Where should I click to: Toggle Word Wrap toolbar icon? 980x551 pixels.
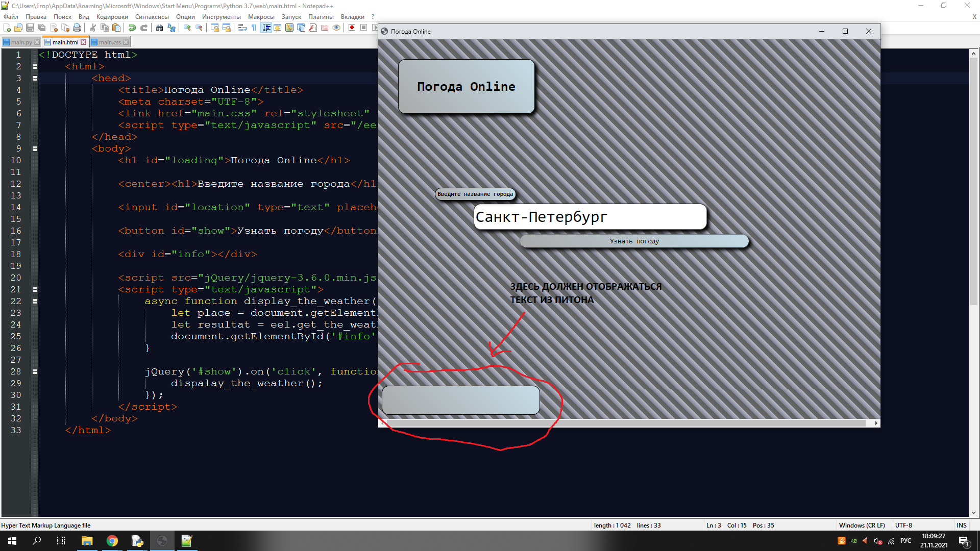pyautogui.click(x=242, y=28)
